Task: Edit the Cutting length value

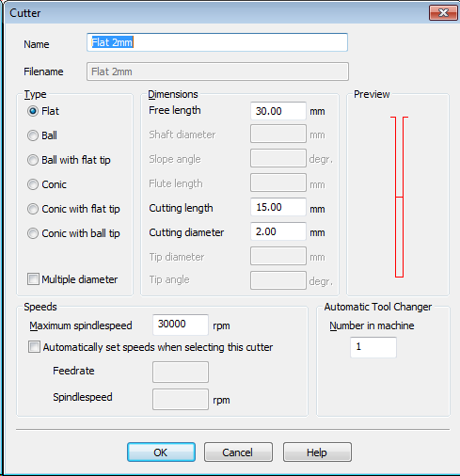Action: (x=278, y=207)
